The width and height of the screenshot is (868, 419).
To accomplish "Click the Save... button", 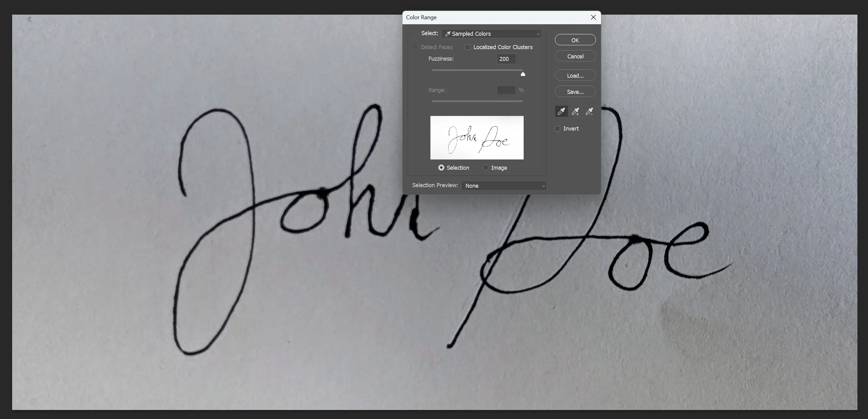I will coord(575,92).
